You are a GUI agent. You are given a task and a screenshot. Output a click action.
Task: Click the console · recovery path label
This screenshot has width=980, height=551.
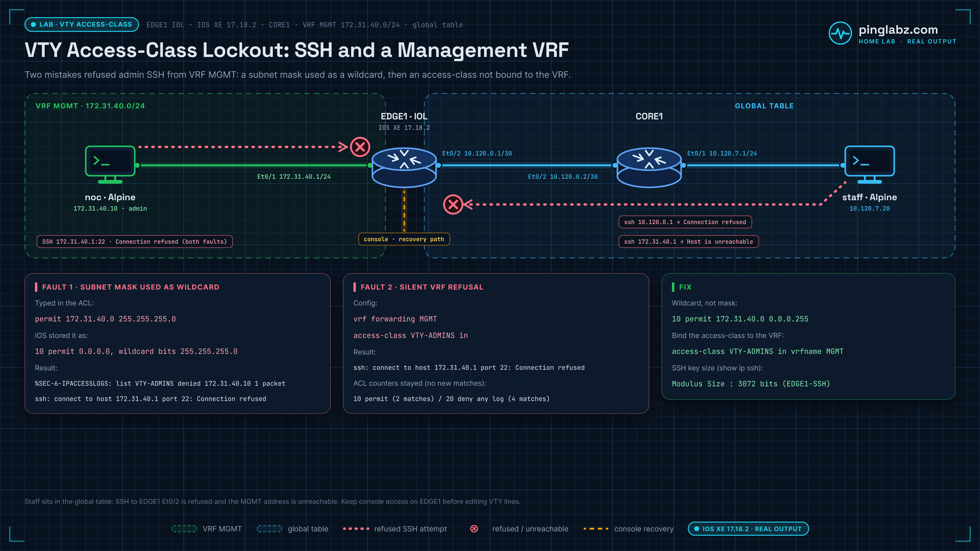pos(404,239)
